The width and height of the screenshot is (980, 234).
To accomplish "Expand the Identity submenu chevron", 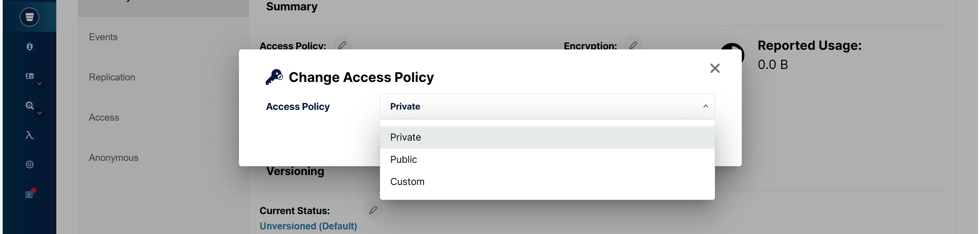I will (39, 83).
